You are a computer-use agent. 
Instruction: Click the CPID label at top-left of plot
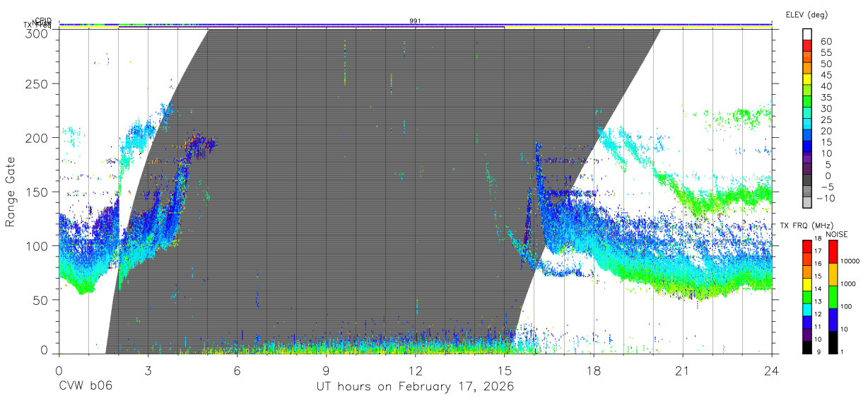point(43,21)
